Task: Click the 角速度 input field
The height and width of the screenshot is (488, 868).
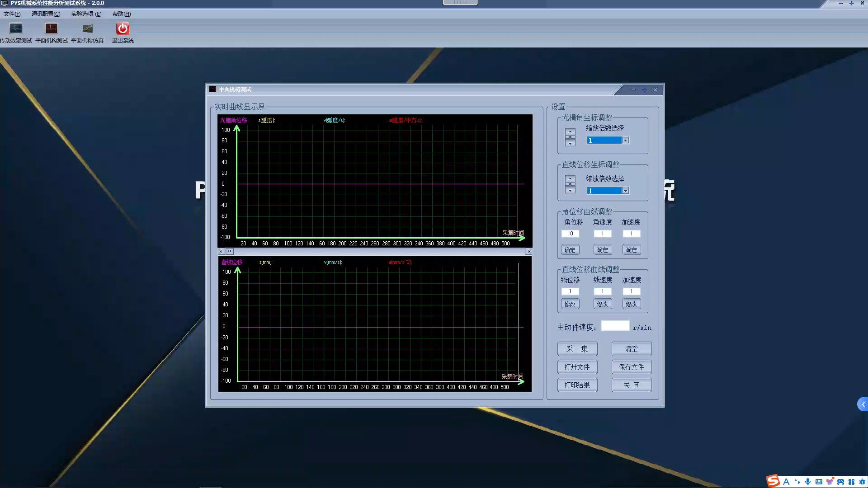Action: click(x=603, y=234)
